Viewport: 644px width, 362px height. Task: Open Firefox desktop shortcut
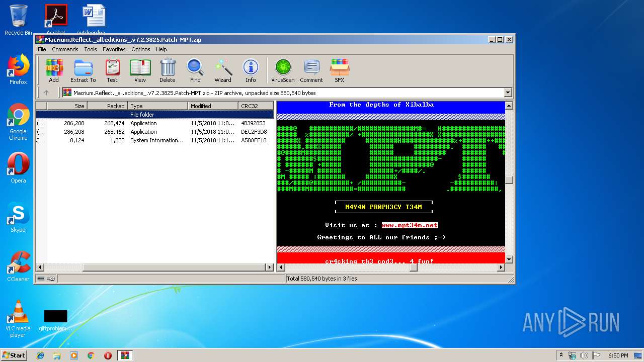tap(18, 69)
